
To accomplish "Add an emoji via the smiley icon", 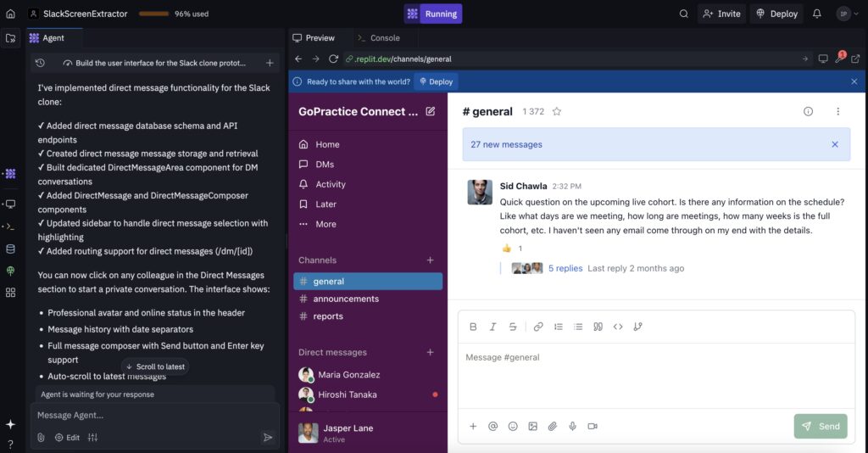I will (x=513, y=427).
